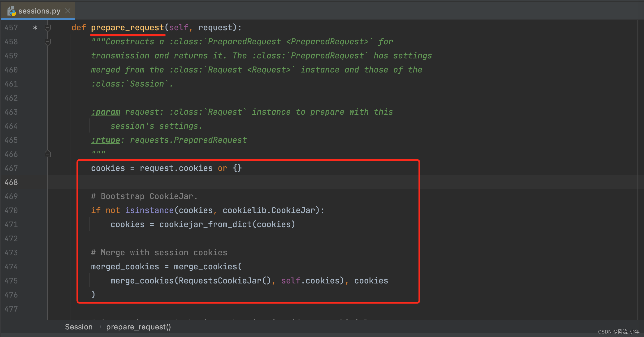Click the isinstance builtin call on line 470
Image resolution: width=644 pixels, height=337 pixels.
click(149, 210)
